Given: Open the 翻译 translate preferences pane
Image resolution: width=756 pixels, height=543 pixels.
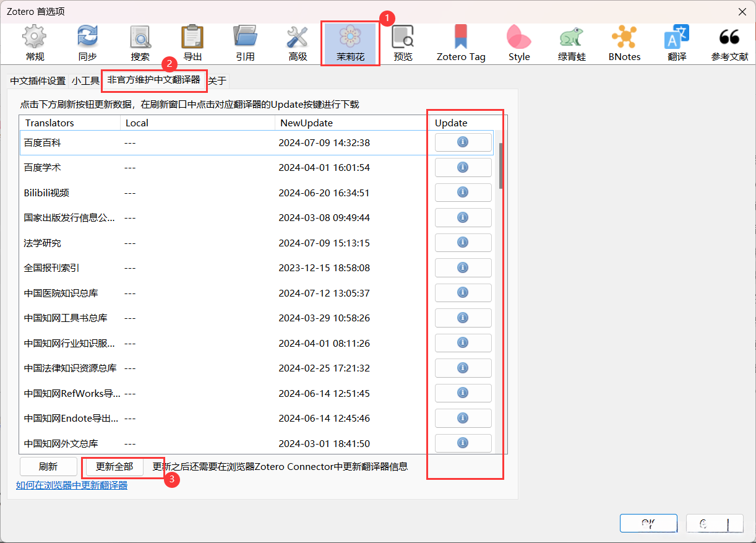Looking at the screenshot, I should (677, 43).
